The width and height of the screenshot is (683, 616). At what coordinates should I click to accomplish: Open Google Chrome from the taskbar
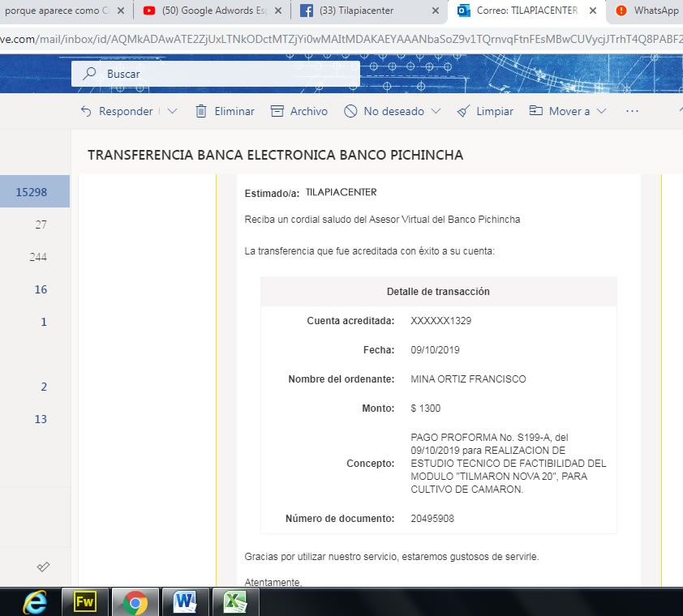(135, 602)
